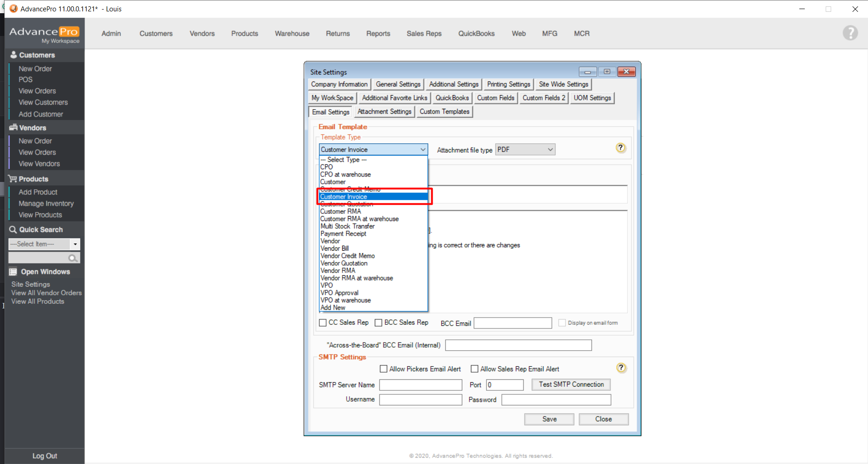This screenshot has height=464, width=868.
Task: Click the SMTP Settings help question icon
Action: [x=621, y=368]
